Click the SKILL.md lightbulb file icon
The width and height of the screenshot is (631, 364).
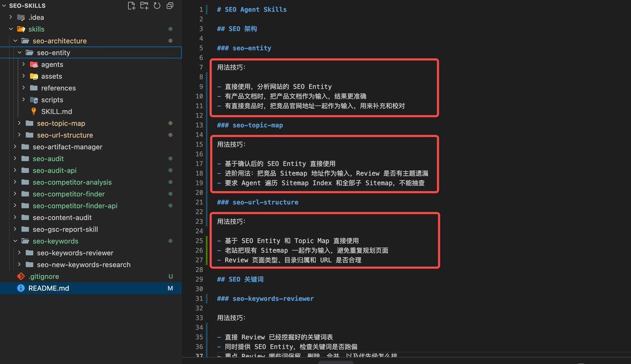pyautogui.click(x=34, y=111)
